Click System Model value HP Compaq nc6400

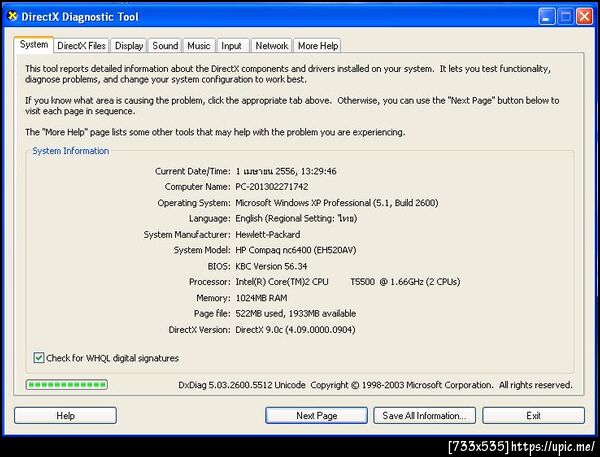pyautogui.click(x=295, y=250)
